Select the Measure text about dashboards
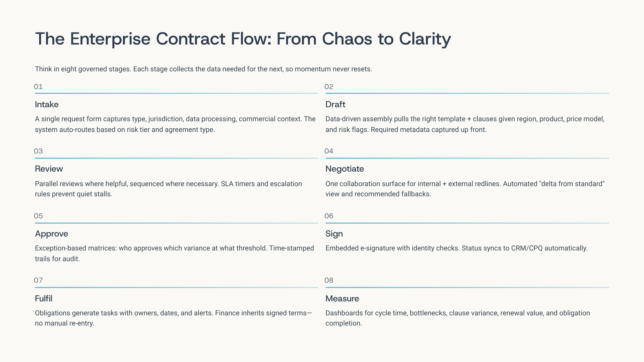The height and width of the screenshot is (362, 644). pyautogui.click(x=458, y=318)
